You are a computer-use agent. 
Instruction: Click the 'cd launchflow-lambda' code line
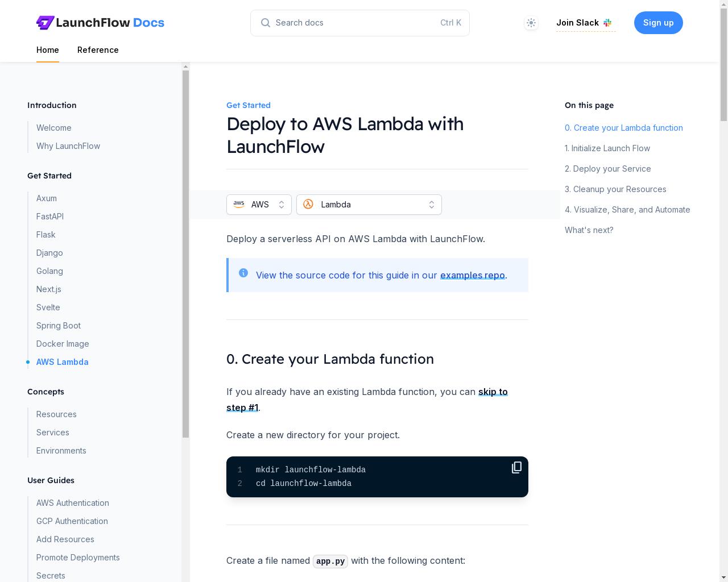[x=304, y=484]
